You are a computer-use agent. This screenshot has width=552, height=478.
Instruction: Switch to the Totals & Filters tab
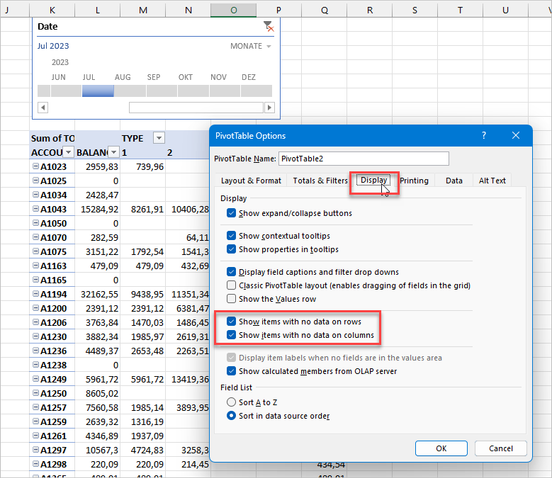tap(320, 181)
